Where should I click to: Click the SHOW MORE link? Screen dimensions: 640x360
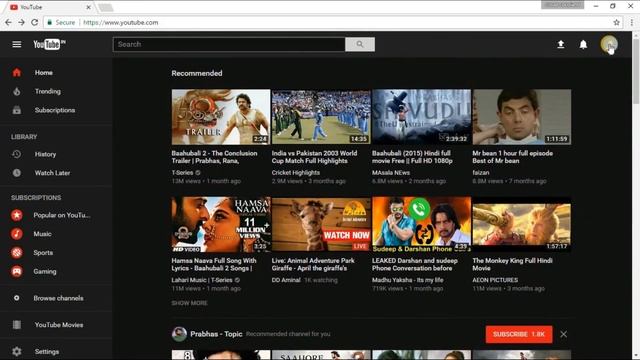[x=189, y=303]
